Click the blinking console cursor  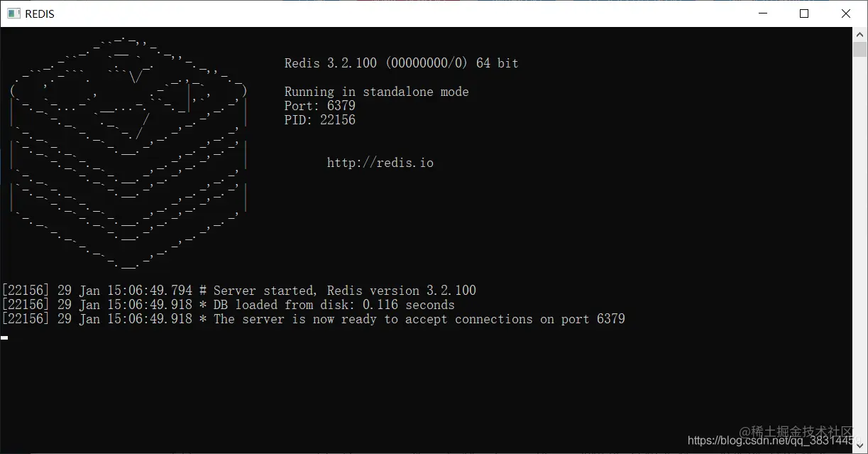(x=4, y=337)
